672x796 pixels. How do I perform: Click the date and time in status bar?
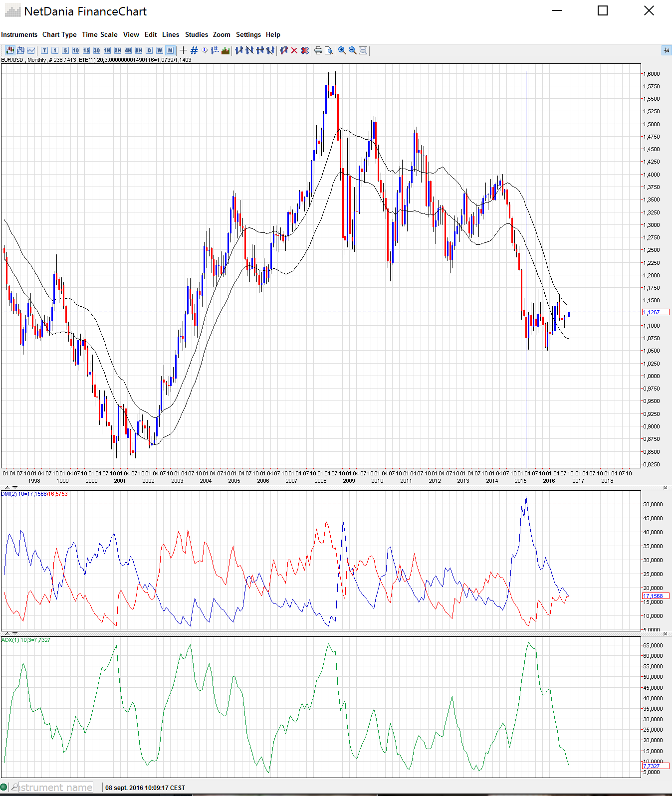[x=145, y=788]
